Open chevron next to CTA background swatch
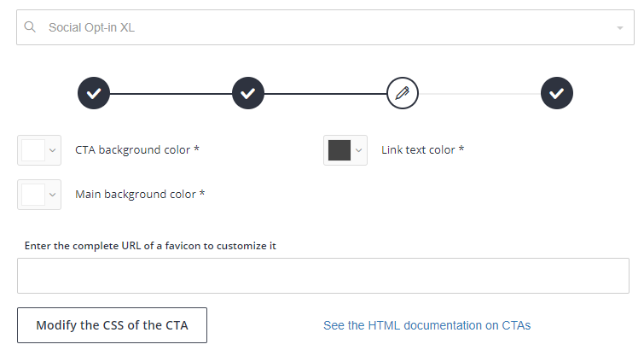This screenshot has width=644, height=356. (53, 150)
